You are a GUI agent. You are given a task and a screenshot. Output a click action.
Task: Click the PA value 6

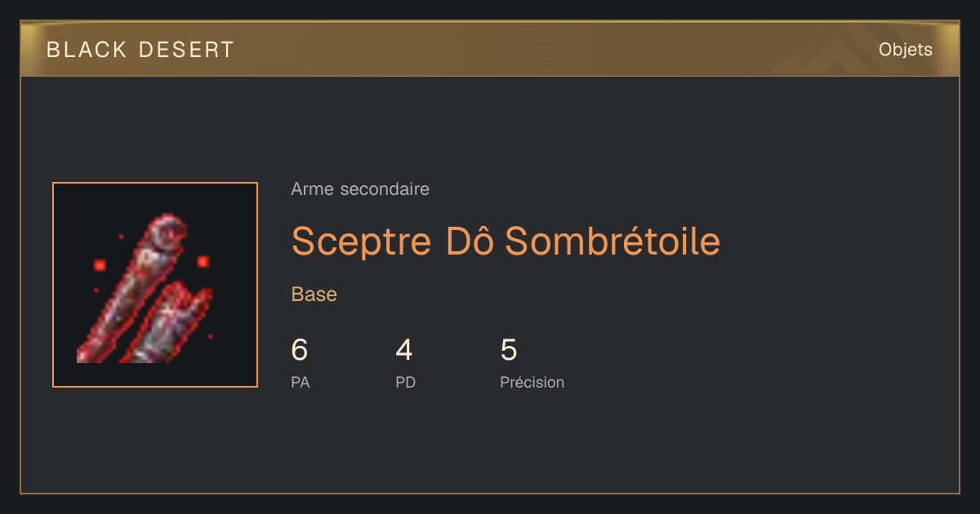coord(300,350)
